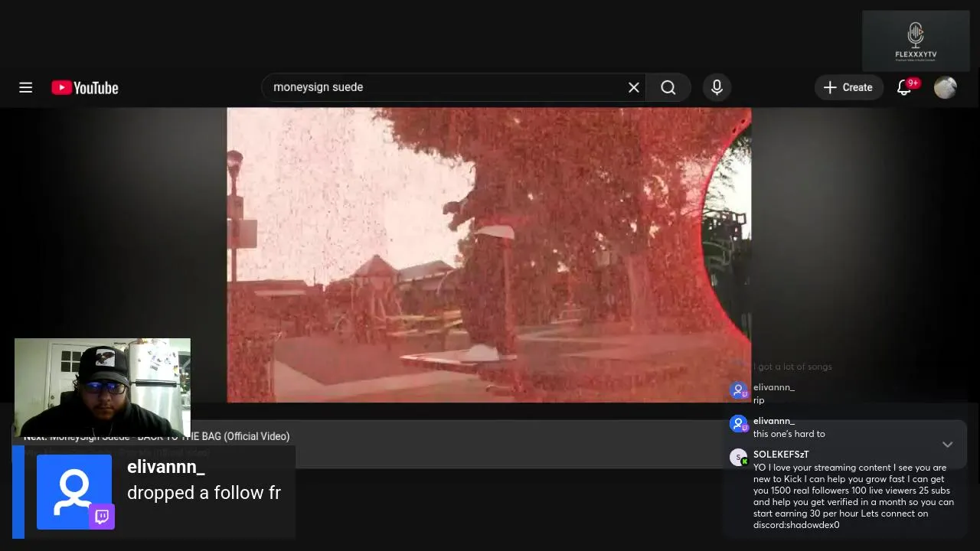Click the SOLEKEFSzT chat avatar
This screenshot has height=551, width=980.
click(x=739, y=458)
